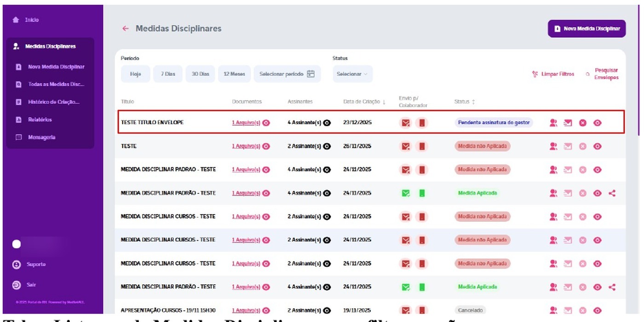
Task: Open Suporte in the sidebar
Action: (29, 265)
